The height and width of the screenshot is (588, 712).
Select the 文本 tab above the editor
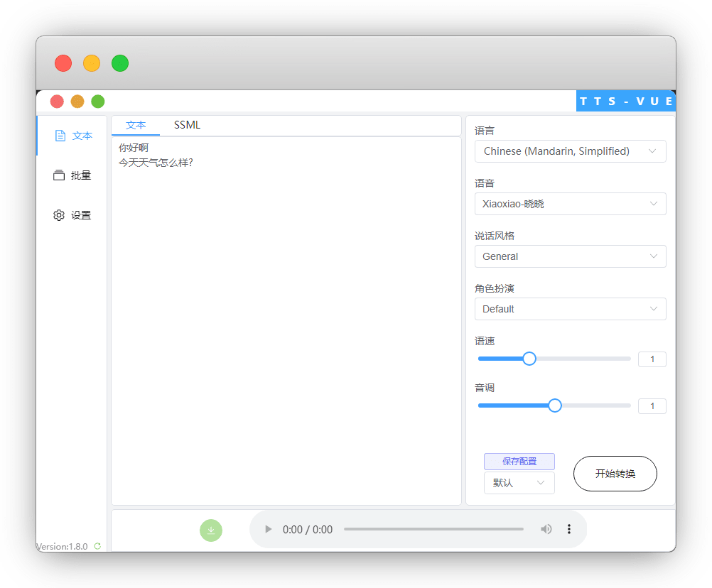click(x=136, y=125)
